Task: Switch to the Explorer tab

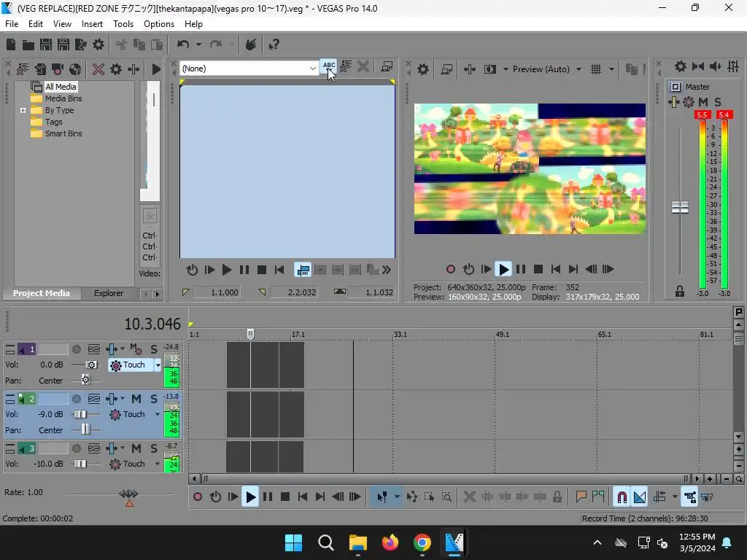Action: point(109,293)
